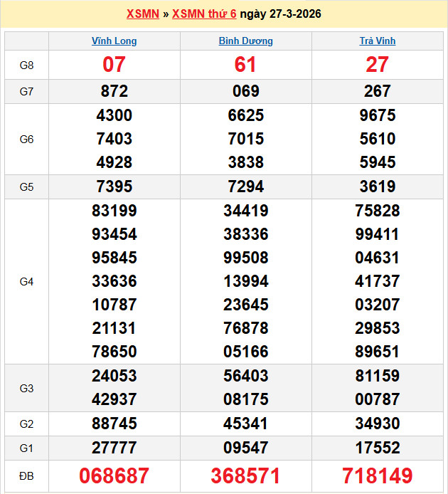Click the G1 result 27777
This screenshot has width=448, height=494.
coord(114,448)
